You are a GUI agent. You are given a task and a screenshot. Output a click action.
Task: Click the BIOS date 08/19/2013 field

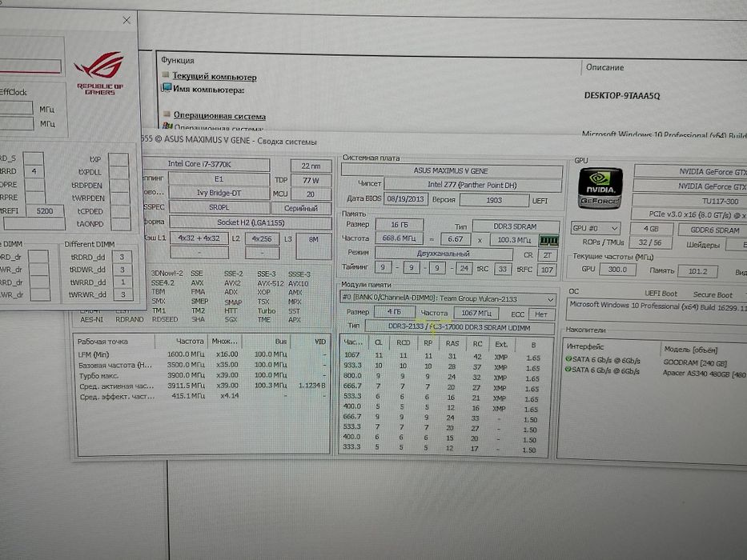[x=405, y=199]
